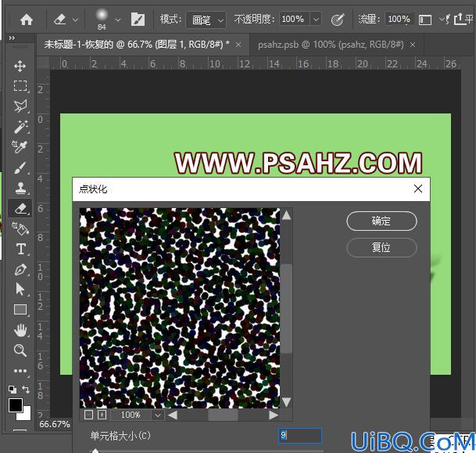Select the Eraser tool in toolbar
This screenshot has width=476, height=453.
point(20,208)
